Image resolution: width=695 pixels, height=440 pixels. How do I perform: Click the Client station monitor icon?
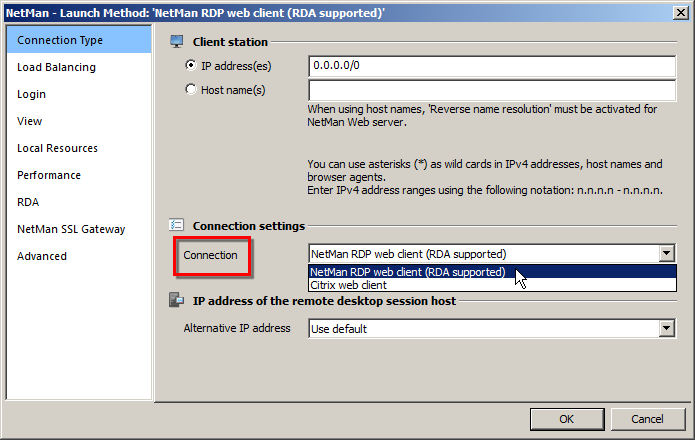click(177, 42)
